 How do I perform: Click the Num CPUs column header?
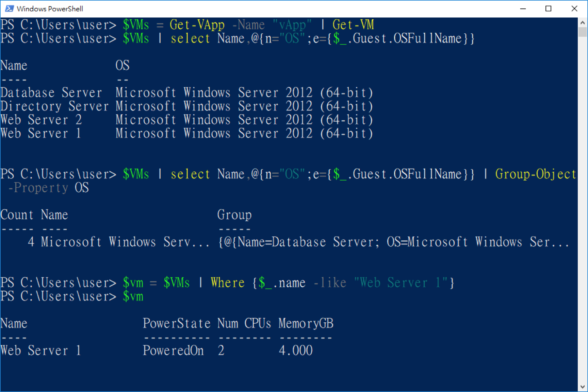tap(244, 323)
